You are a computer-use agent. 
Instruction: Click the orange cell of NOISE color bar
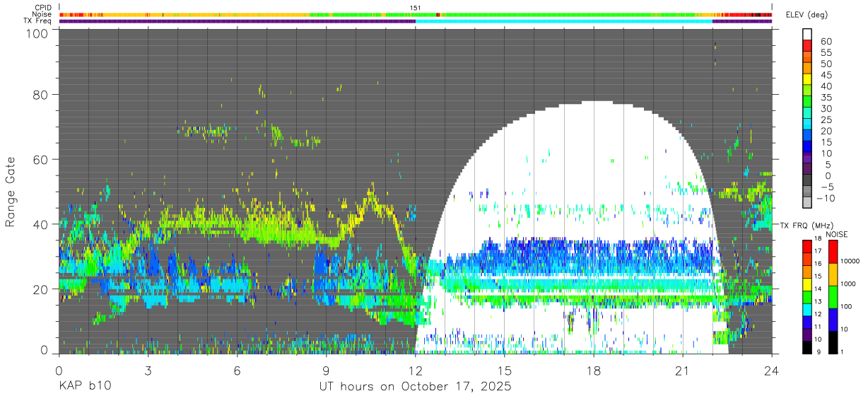(832, 274)
